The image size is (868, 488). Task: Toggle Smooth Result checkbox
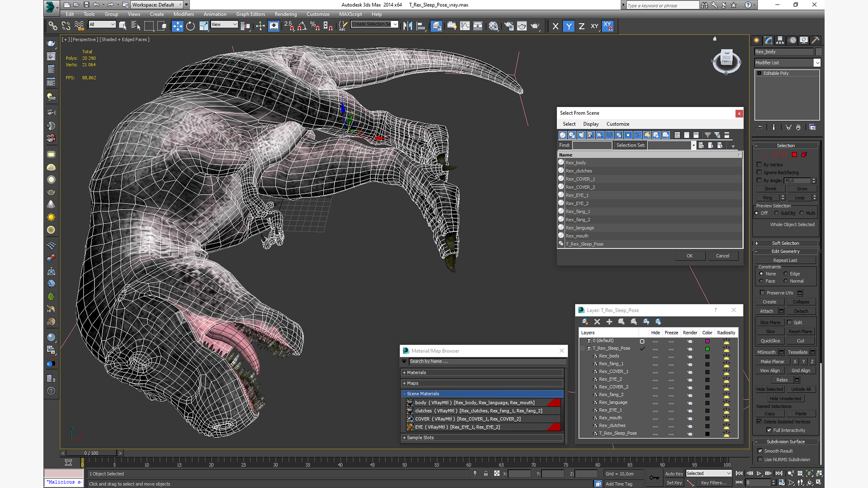(x=760, y=451)
